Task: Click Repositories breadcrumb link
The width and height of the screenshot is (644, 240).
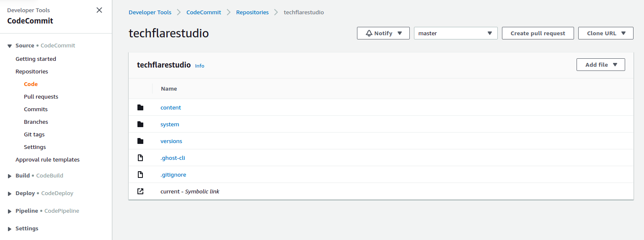Action: coord(252,12)
